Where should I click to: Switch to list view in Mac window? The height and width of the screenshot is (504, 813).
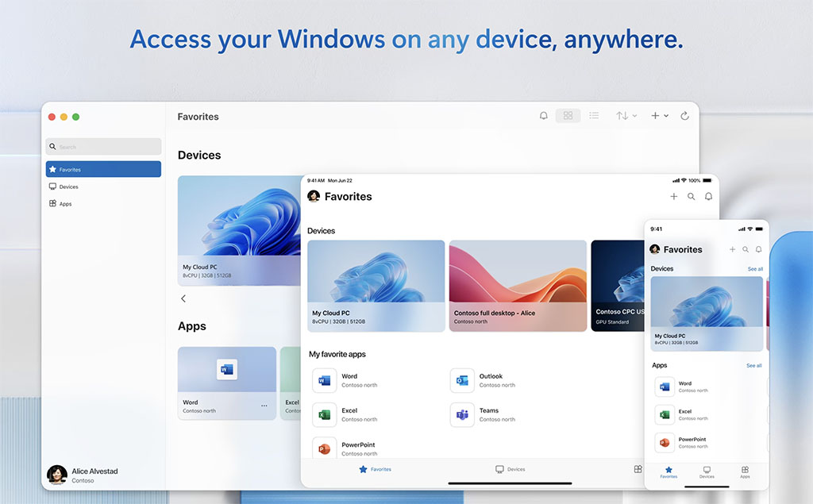click(594, 116)
